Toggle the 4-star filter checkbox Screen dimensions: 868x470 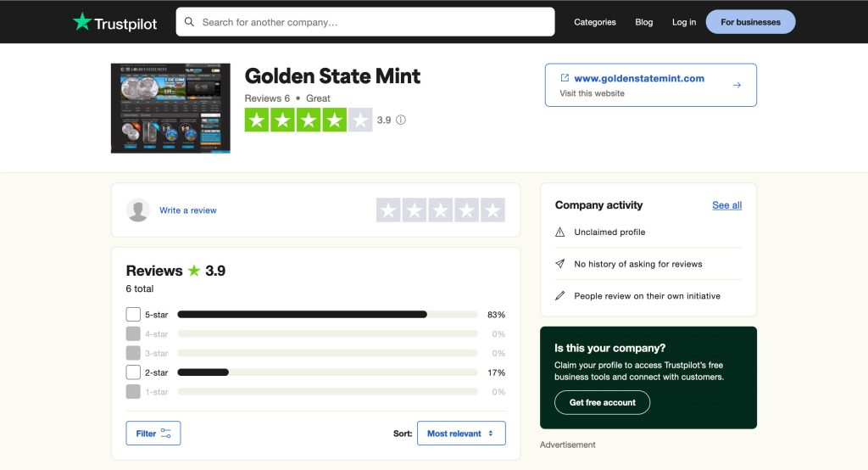click(x=133, y=334)
